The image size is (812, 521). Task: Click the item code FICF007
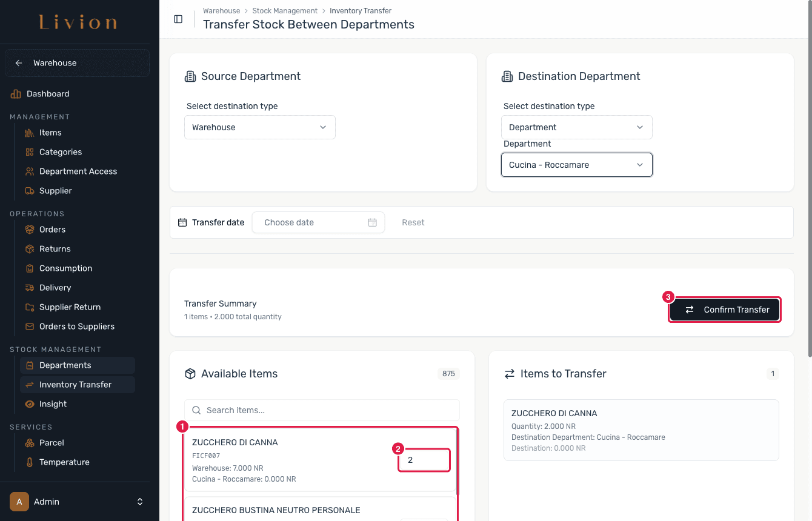(206, 456)
